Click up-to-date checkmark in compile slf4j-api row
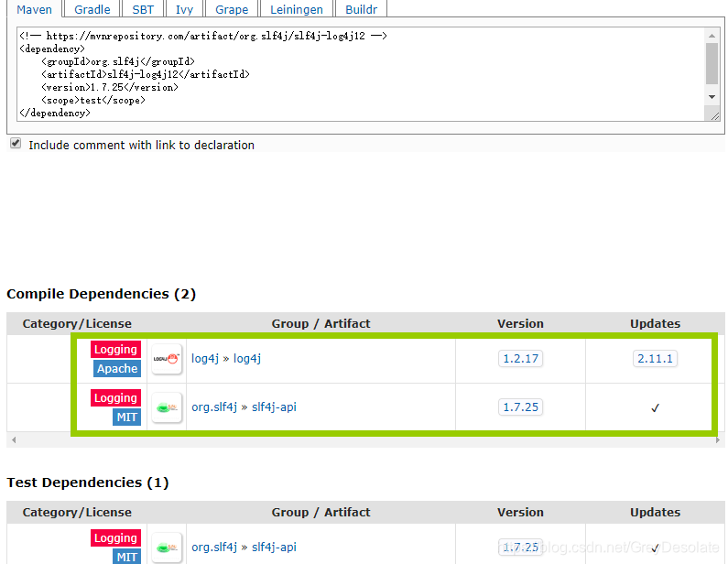 pos(655,408)
